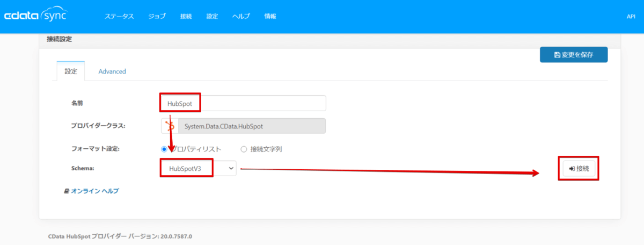644x245 pixels.
Task: Open the 設定 item in top navigation
Action: (x=212, y=17)
